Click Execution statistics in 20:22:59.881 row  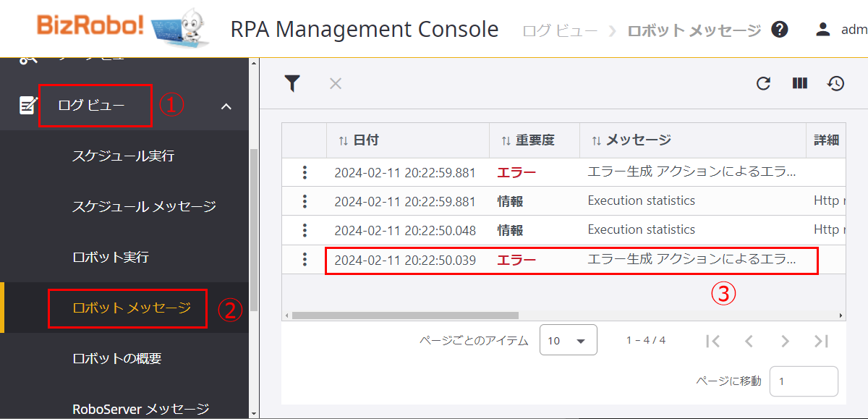click(x=642, y=200)
